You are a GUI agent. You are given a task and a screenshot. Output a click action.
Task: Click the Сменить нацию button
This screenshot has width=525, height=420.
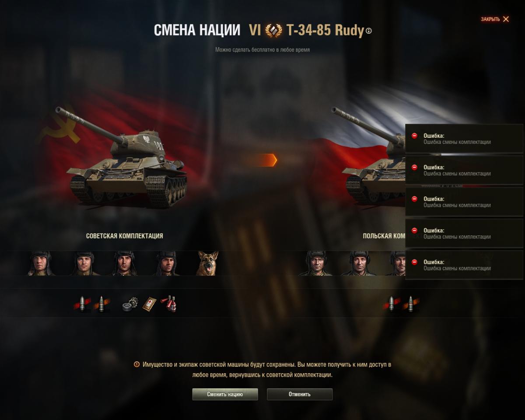(225, 394)
